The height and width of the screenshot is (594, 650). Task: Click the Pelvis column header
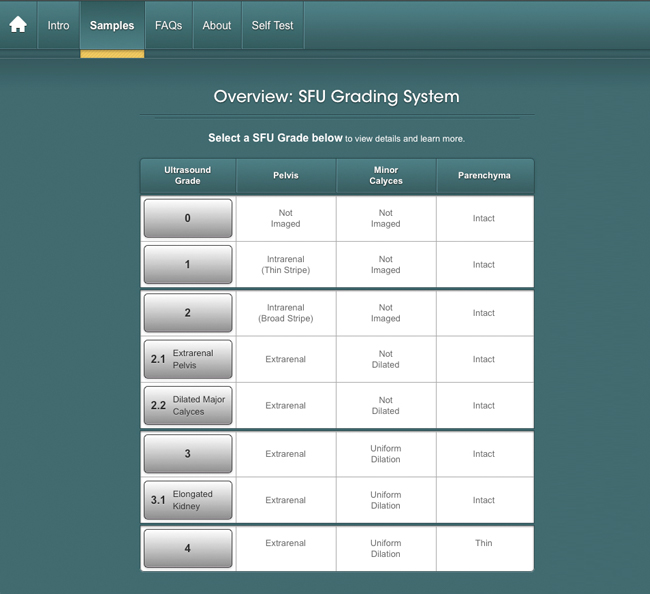tap(286, 176)
